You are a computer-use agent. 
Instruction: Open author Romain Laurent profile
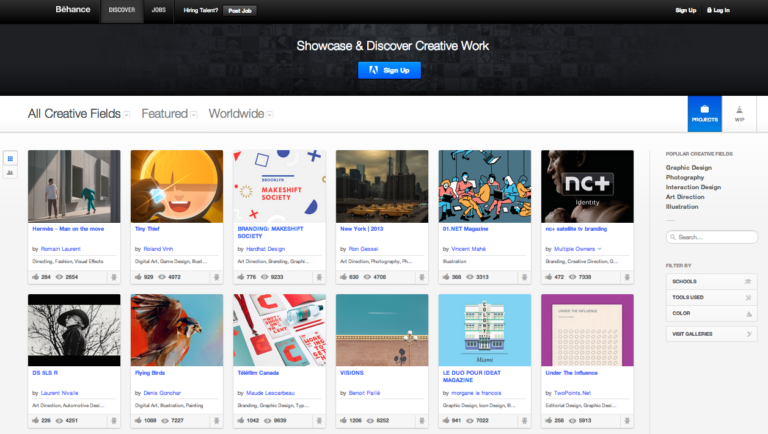click(61, 249)
